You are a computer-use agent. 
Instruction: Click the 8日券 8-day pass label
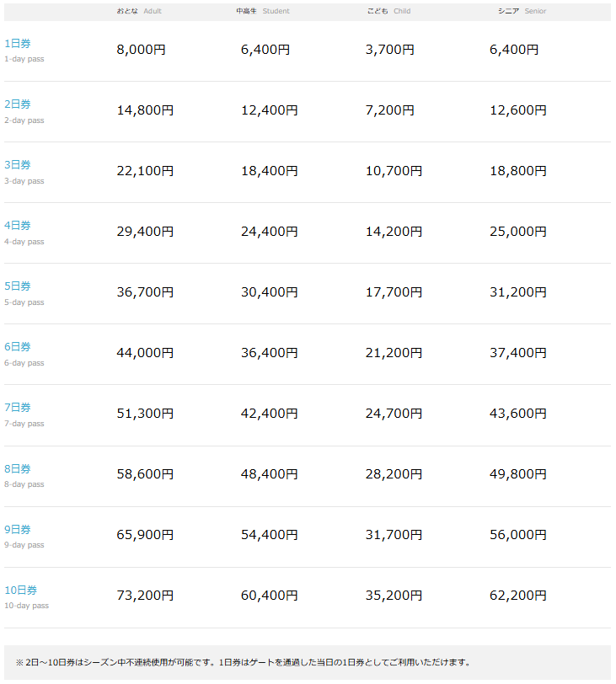click(24, 476)
